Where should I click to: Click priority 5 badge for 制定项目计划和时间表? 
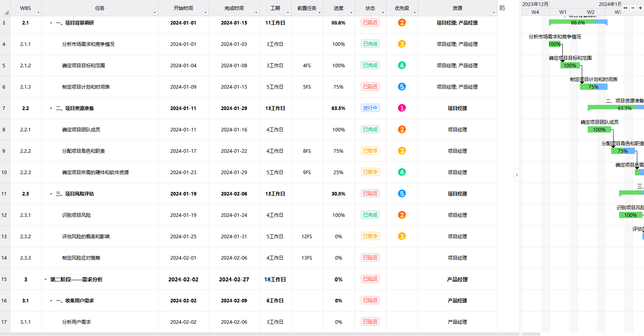[402, 87]
